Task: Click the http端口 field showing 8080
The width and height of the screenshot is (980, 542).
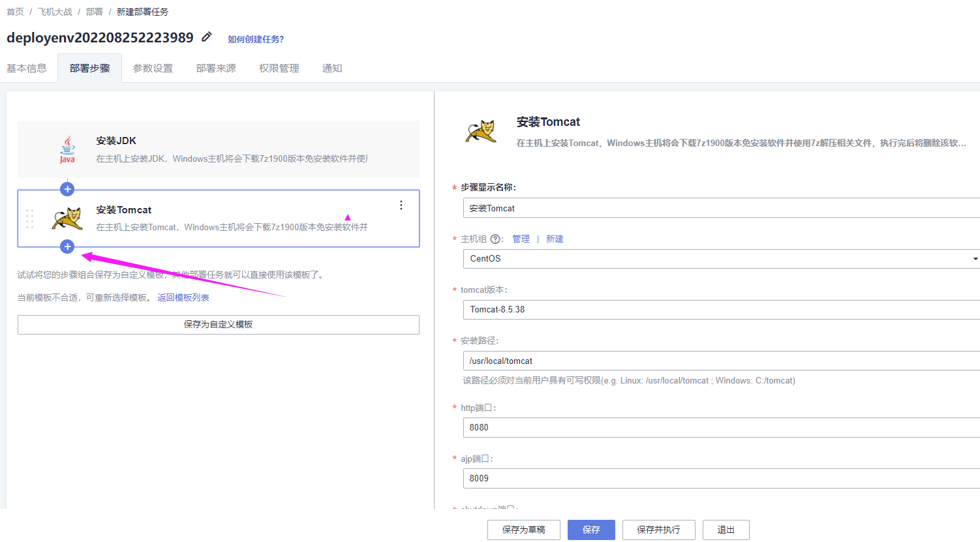Action: 722,427
